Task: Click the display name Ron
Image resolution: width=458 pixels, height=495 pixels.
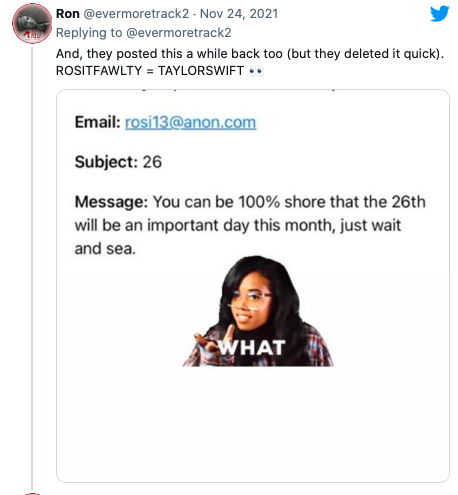Action: click(68, 14)
